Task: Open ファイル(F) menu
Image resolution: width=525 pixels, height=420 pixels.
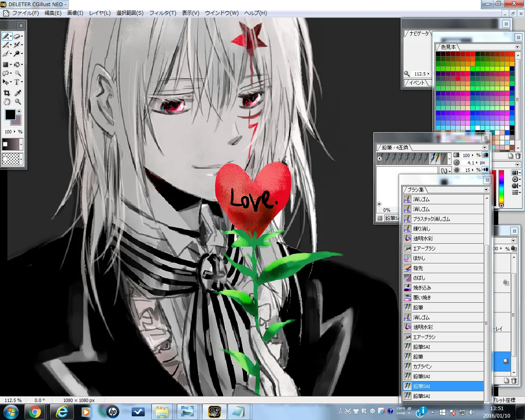Action: tap(25, 13)
